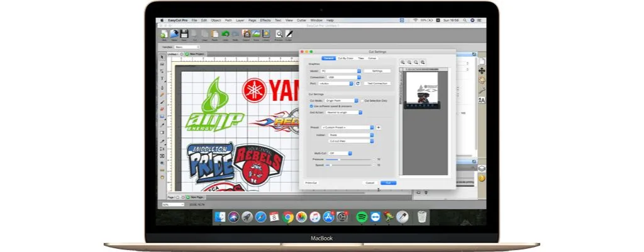Viewport: 644px width, 252px height.
Task: Switch to the Cut By Color tab
Action: point(345,59)
